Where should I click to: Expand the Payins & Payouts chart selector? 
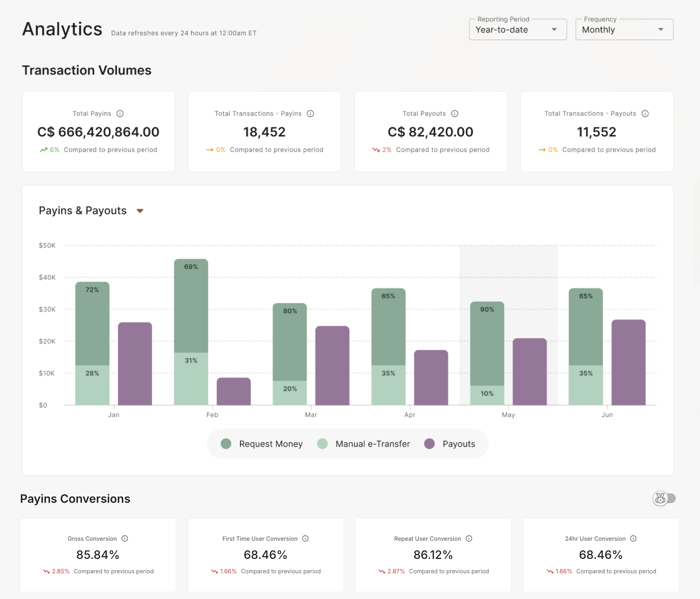point(140,211)
